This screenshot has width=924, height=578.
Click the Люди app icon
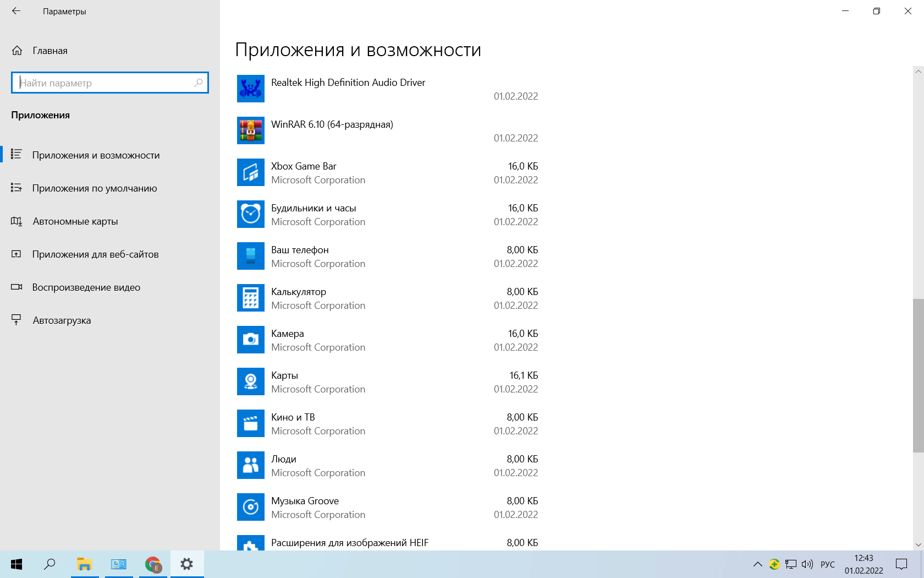(250, 465)
